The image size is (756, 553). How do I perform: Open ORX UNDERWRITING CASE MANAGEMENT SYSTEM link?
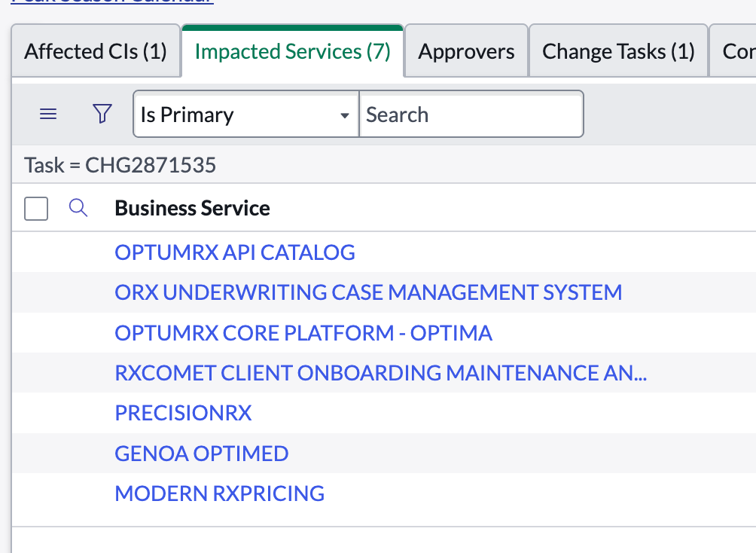coord(368,292)
